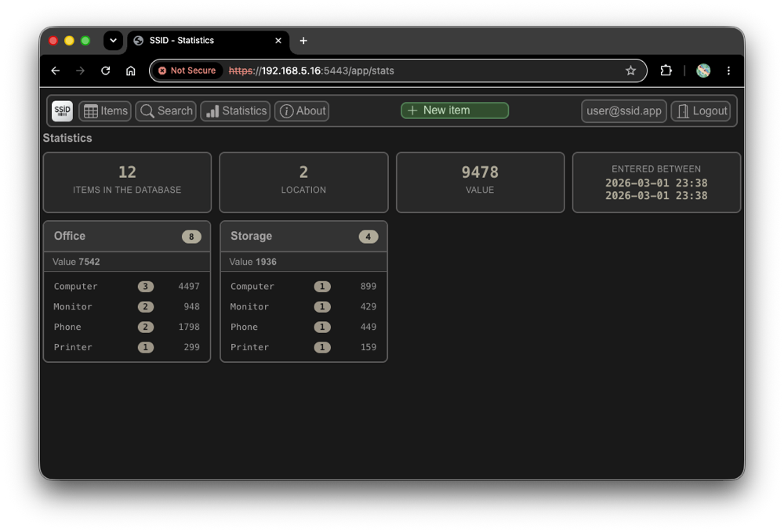The height and width of the screenshot is (532, 784).
Task: Click the Logout button
Action: 701,111
